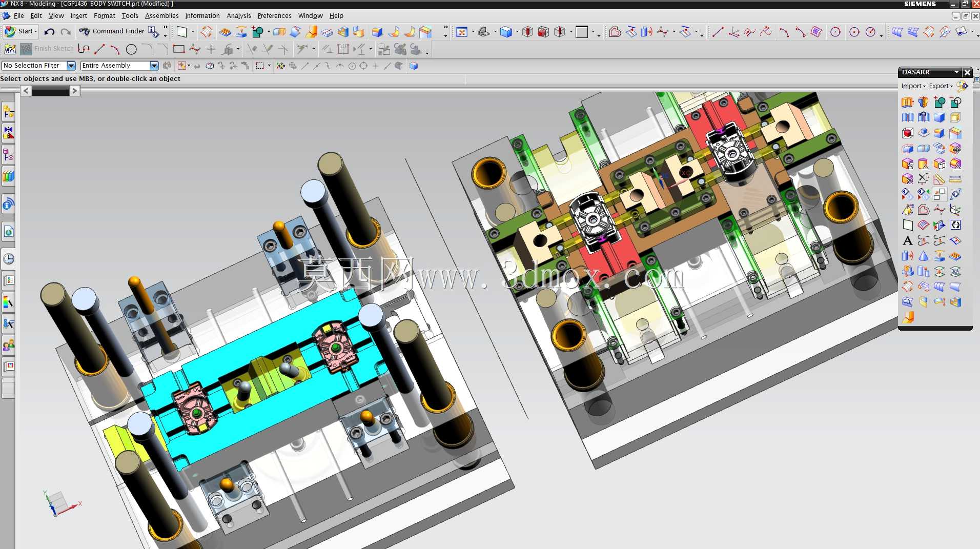Image resolution: width=980 pixels, height=549 pixels.
Task: Click the orange sheet icon at DASARR bottom
Action: pyautogui.click(x=908, y=317)
